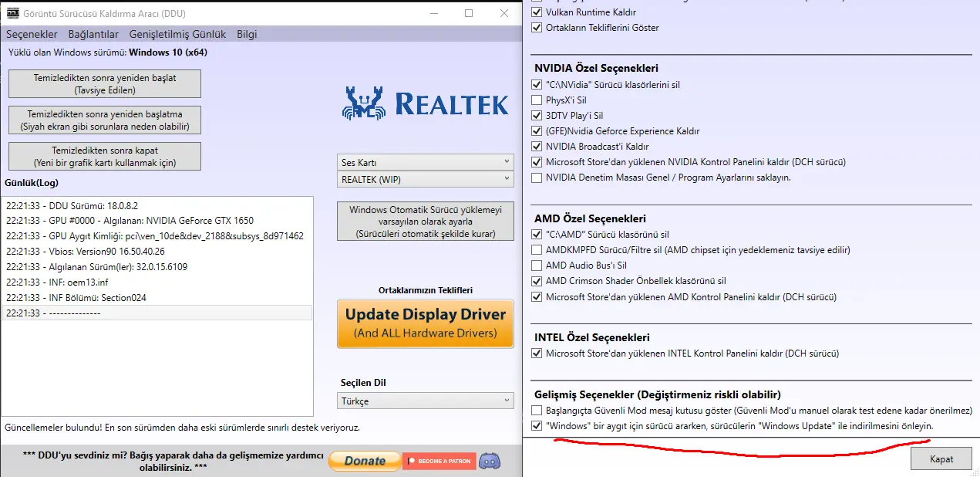Select the dashed separator log line
Image resolution: width=980 pixels, height=477 pixels.
(157, 313)
